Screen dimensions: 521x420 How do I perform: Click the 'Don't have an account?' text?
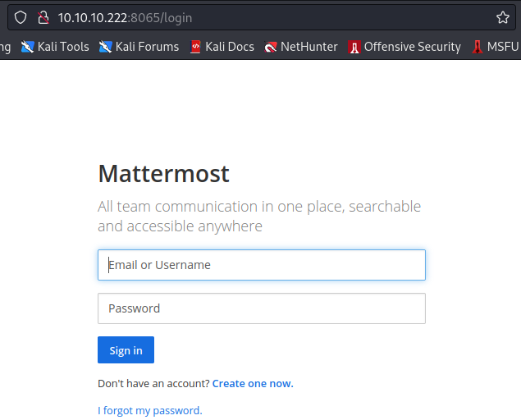click(x=153, y=383)
